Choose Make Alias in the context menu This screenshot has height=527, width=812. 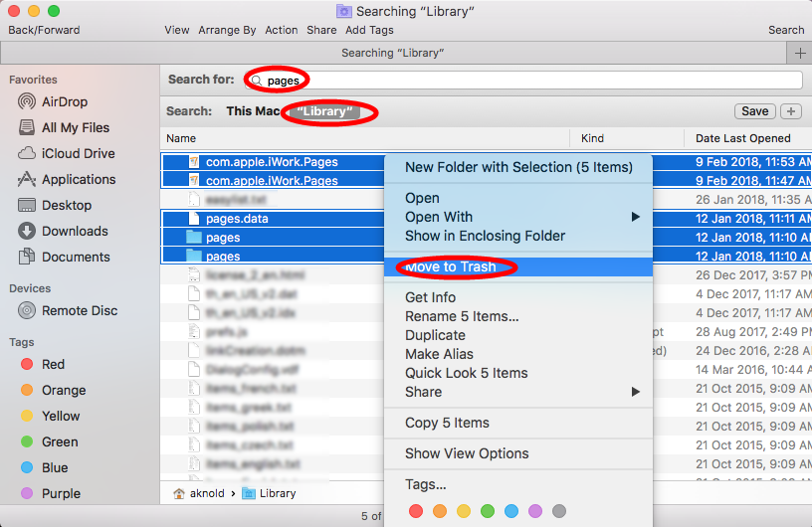tap(518, 354)
